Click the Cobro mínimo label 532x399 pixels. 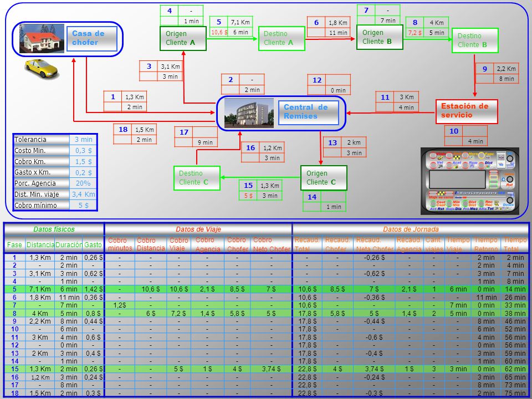(35, 205)
